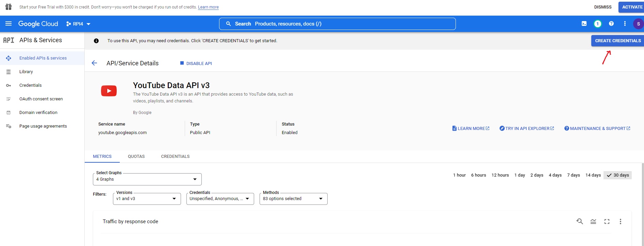Click the Credentials key icon in sidebar

tap(9, 85)
